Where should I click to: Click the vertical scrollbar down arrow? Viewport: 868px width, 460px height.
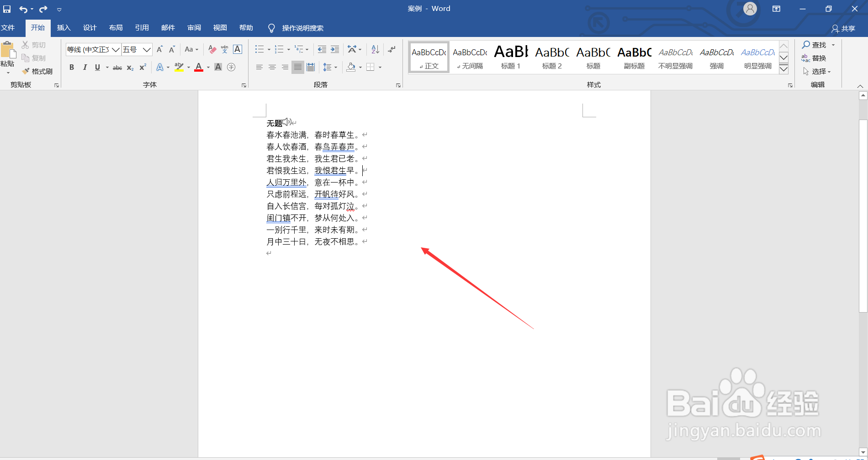coord(863,452)
